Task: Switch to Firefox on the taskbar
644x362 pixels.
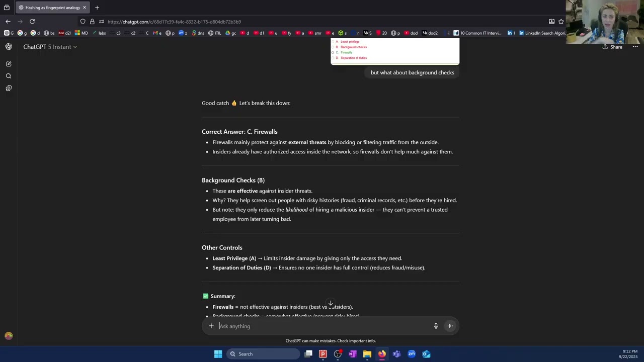Action: click(382, 354)
